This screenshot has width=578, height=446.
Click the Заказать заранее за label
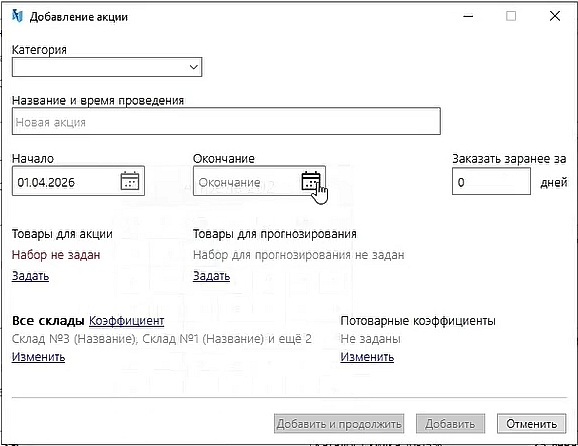[x=509, y=158]
